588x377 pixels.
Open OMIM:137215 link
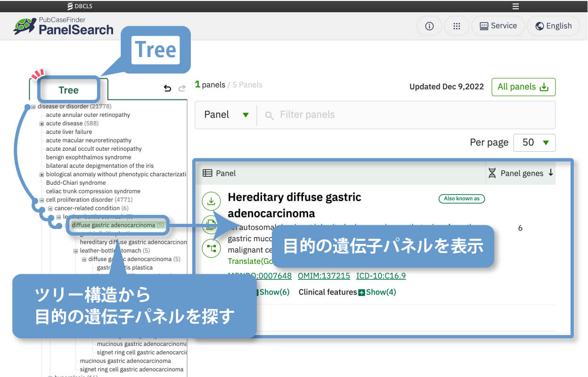324,276
